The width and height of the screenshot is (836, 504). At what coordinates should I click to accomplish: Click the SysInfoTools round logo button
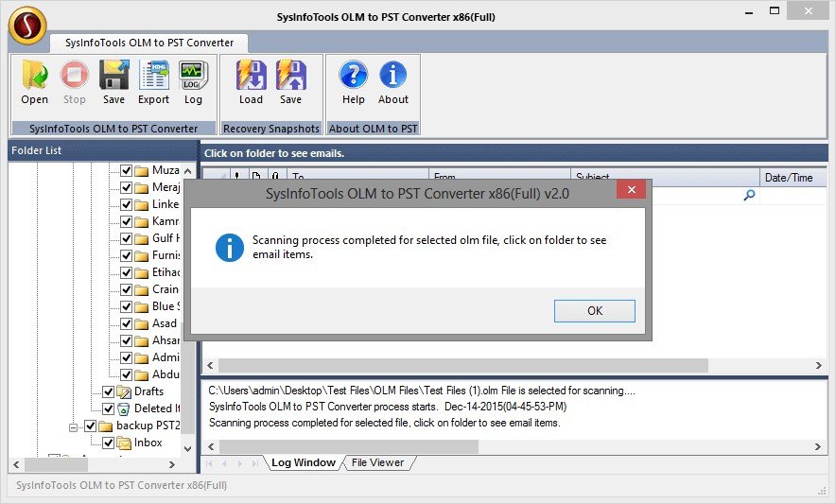(x=27, y=26)
